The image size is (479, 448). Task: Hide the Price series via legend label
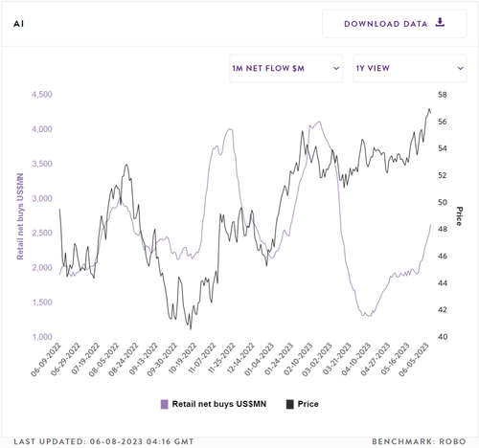click(308, 404)
